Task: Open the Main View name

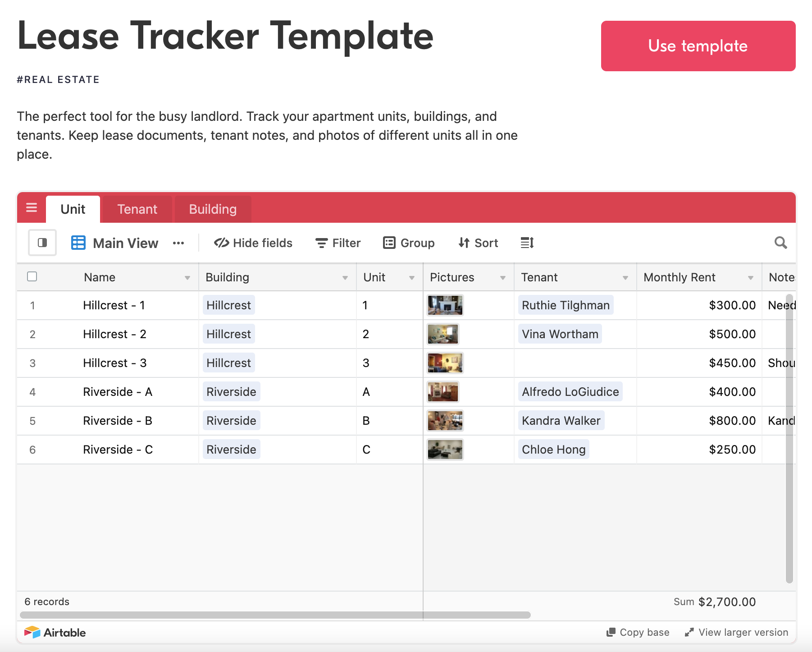Action: (x=126, y=243)
